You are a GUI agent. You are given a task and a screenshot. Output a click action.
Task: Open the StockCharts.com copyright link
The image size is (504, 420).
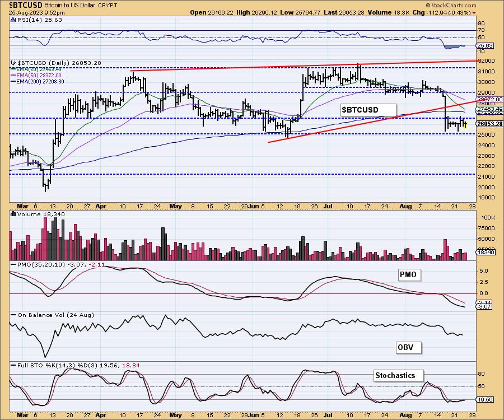(x=451, y=5)
